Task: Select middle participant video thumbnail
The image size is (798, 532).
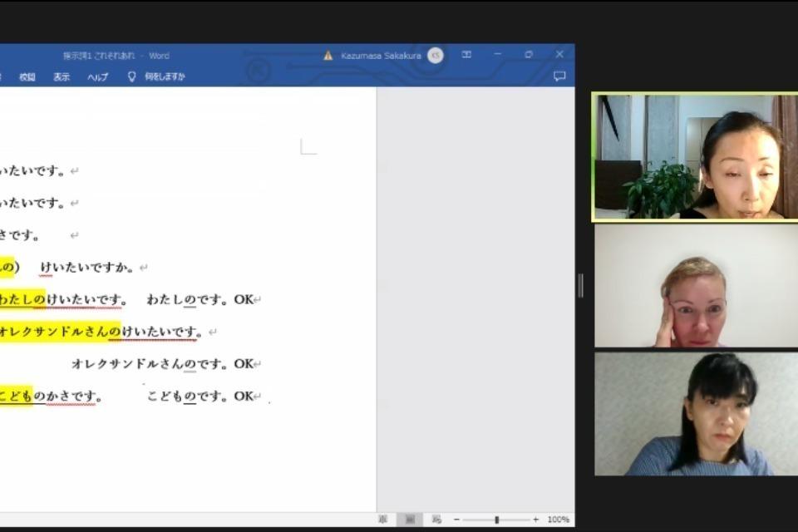Action: [x=696, y=285]
